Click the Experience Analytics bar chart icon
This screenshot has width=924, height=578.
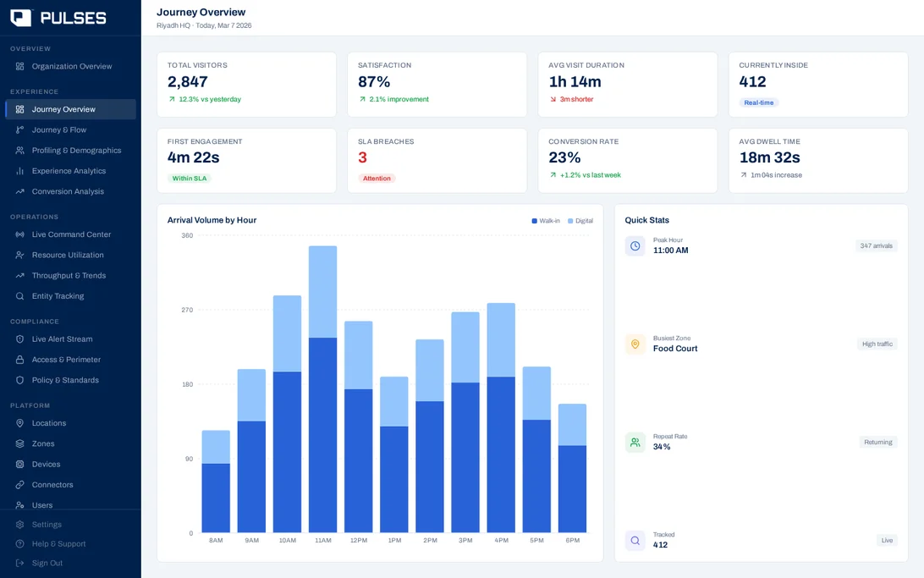(x=19, y=172)
